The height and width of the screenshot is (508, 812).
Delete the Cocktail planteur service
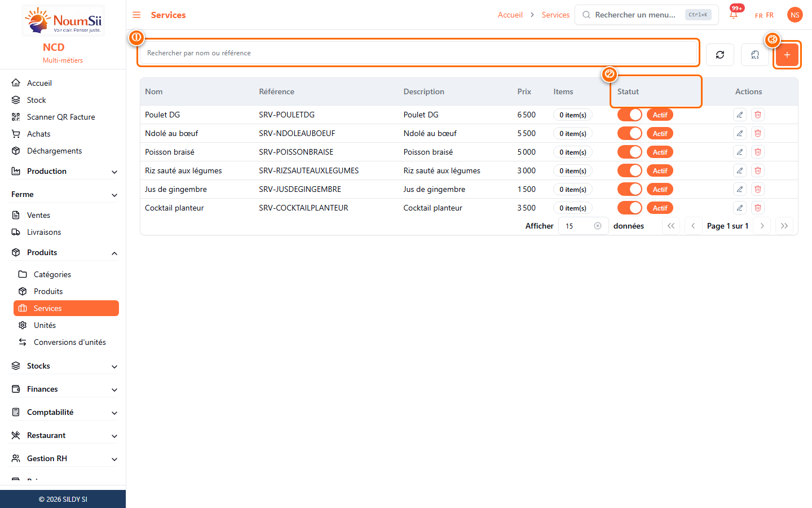tap(758, 208)
